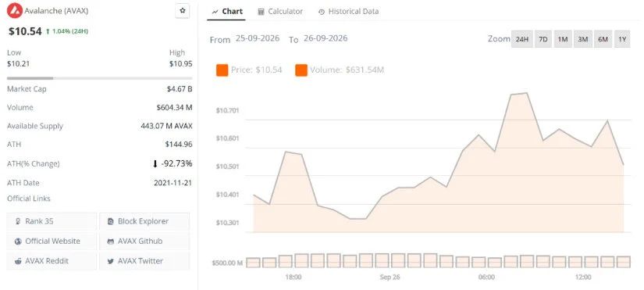Open the Rank 35 link

coord(52,221)
